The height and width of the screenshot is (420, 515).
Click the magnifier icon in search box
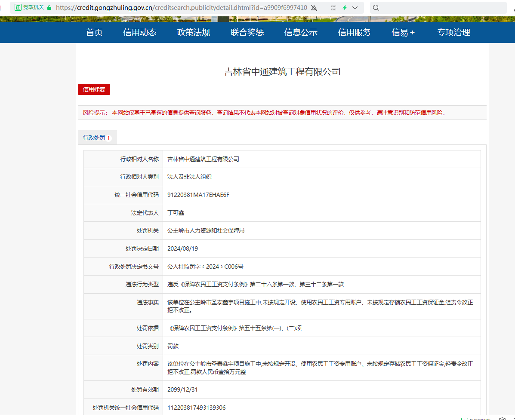pyautogui.click(x=376, y=8)
